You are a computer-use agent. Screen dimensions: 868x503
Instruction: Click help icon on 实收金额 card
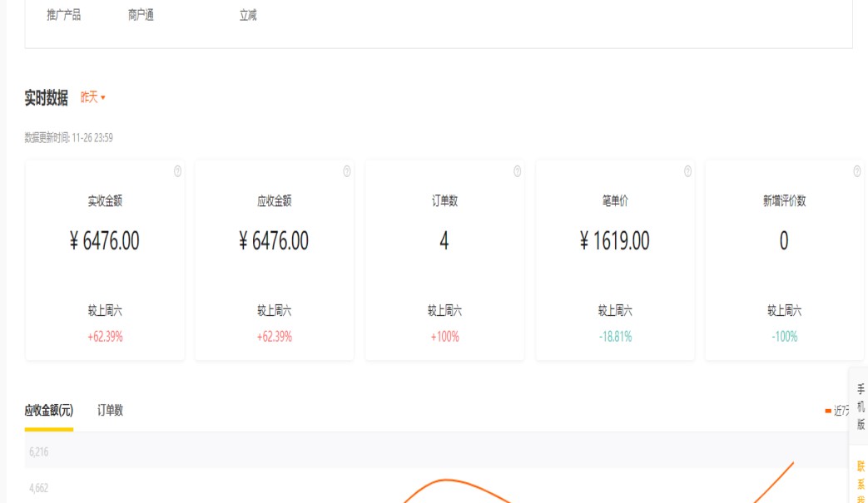pos(177,171)
